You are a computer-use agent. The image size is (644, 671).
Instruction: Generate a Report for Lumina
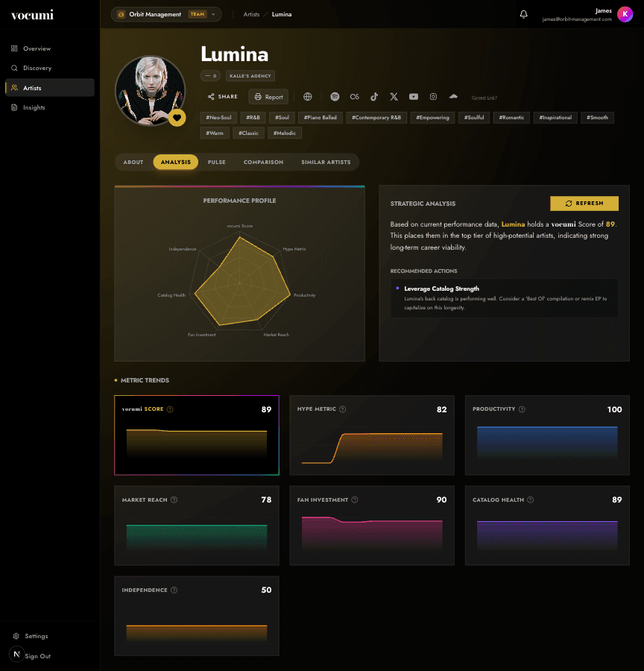[269, 97]
